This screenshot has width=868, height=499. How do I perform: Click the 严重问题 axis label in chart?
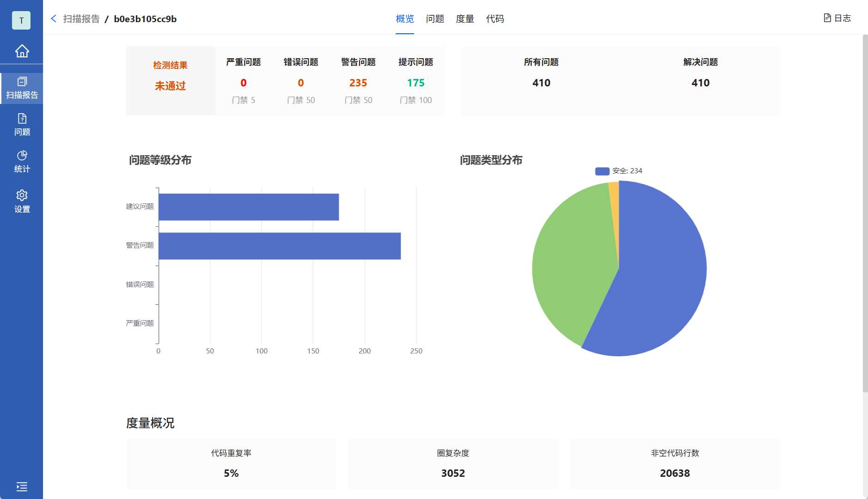click(x=140, y=323)
